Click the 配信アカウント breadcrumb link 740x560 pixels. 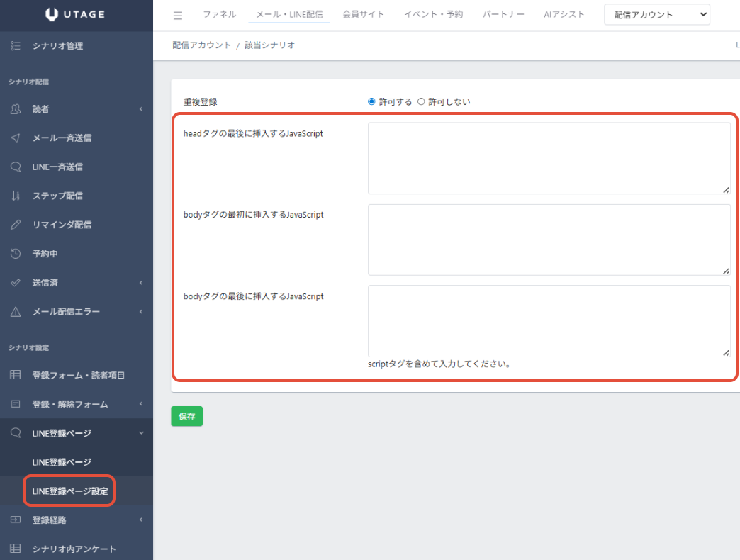pos(201,45)
